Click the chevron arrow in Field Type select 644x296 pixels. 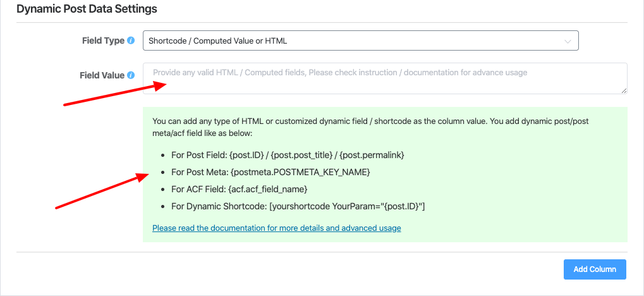click(567, 41)
